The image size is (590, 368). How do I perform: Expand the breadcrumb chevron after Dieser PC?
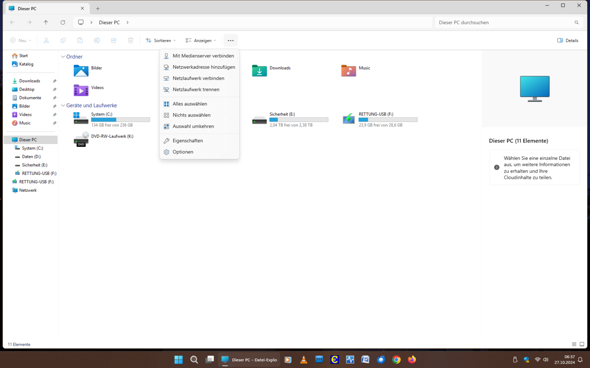tap(128, 23)
